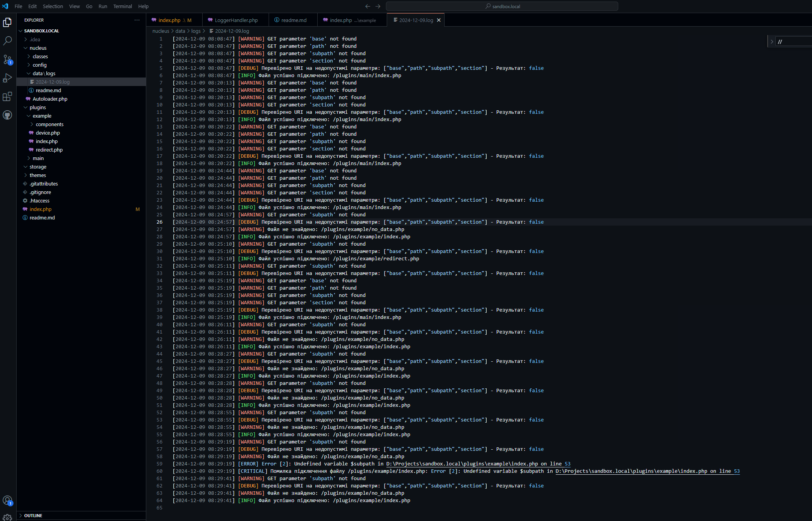Go back using the navigation arrow

(367, 6)
